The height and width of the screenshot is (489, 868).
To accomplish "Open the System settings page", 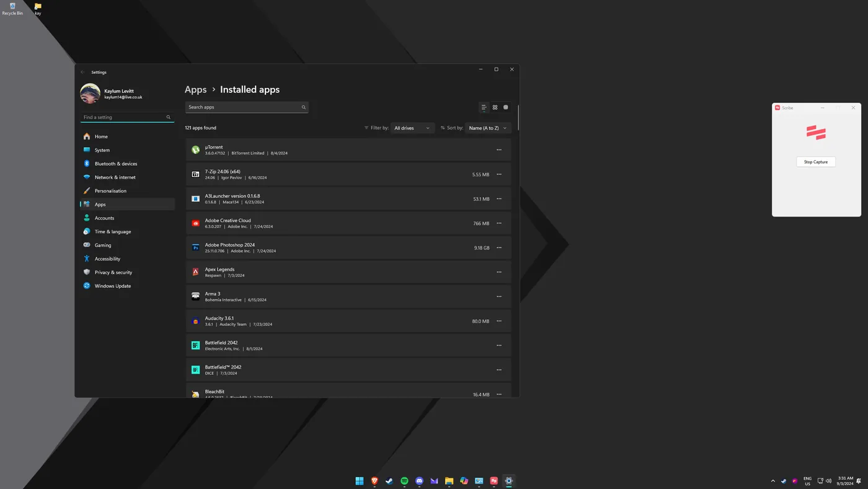I will click(127, 150).
